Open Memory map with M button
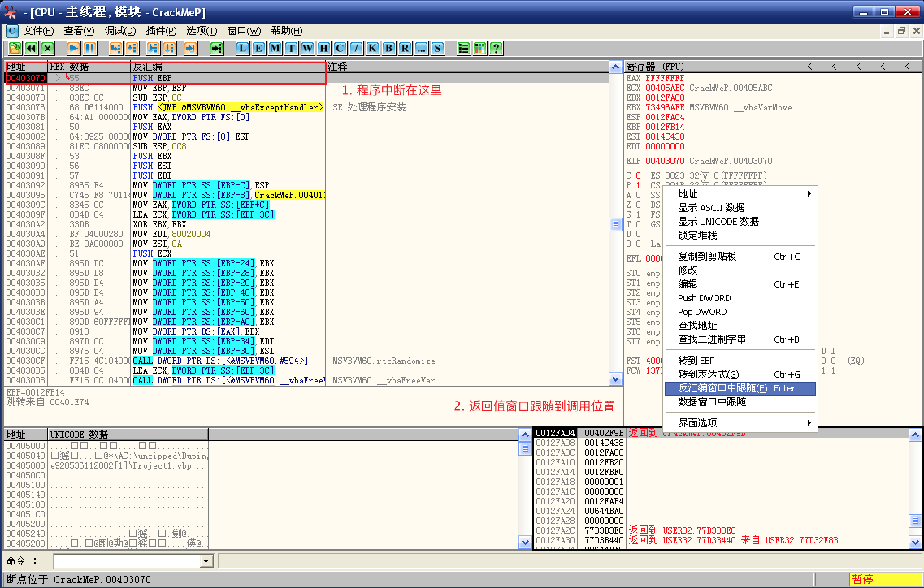Image resolution: width=924 pixels, height=588 pixels. pyautogui.click(x=275, y=49)
